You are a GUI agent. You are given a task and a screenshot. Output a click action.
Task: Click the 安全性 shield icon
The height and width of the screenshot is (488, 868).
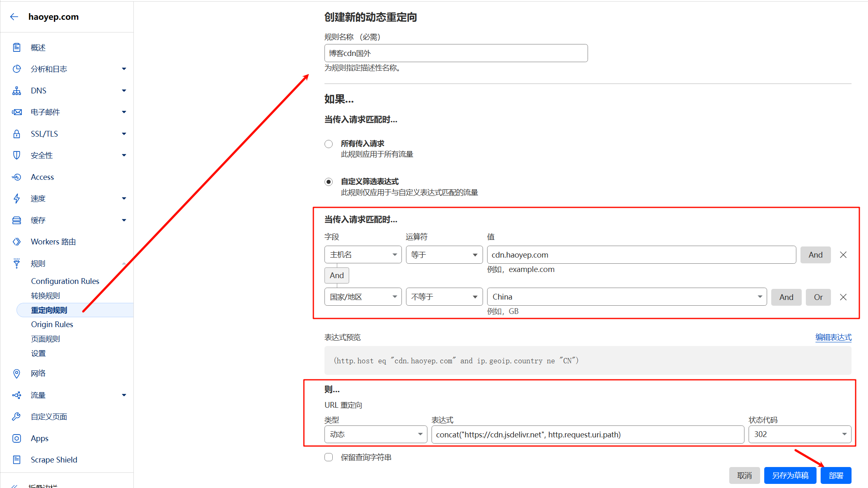click(16, 155)
